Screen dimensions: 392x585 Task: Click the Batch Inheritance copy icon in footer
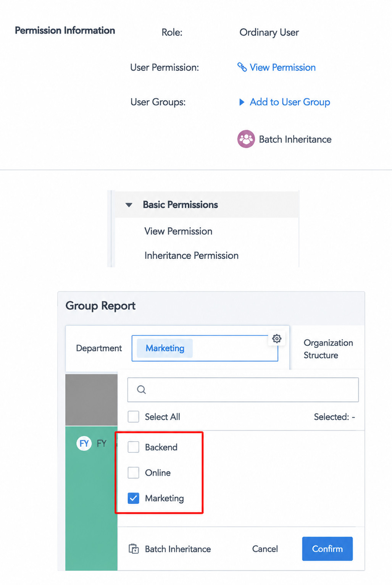coord(134,549)
